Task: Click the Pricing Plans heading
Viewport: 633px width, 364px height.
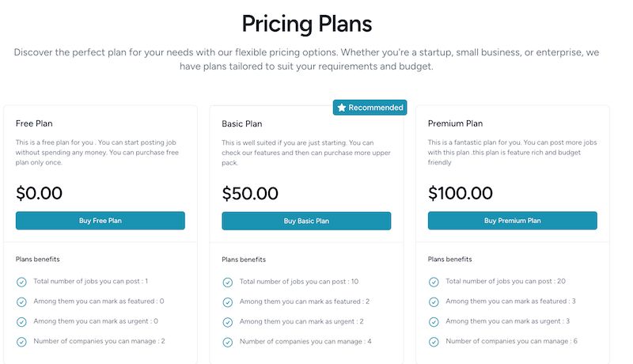Action: point(306,22)
